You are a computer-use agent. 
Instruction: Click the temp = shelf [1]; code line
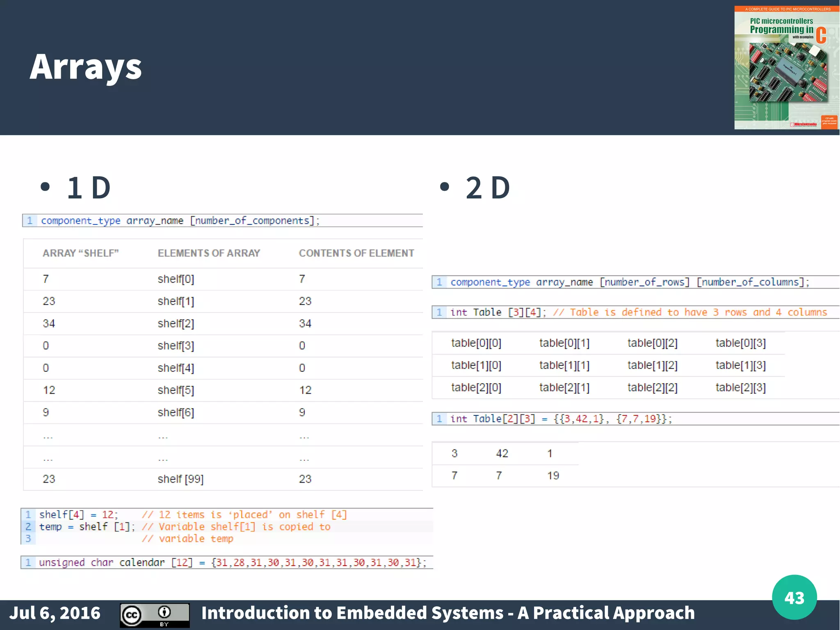[227, 527]
